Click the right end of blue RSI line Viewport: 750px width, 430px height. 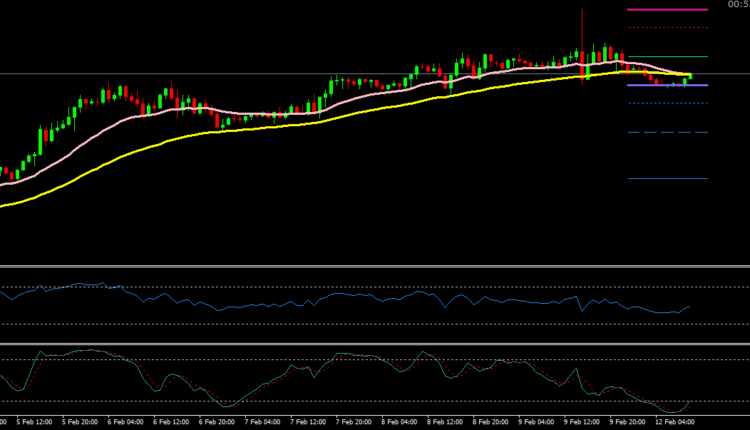(x=689, y=307)
